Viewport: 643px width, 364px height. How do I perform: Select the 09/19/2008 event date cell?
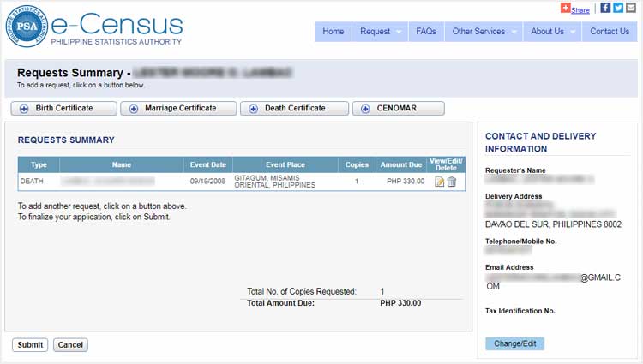coord(207,181)
